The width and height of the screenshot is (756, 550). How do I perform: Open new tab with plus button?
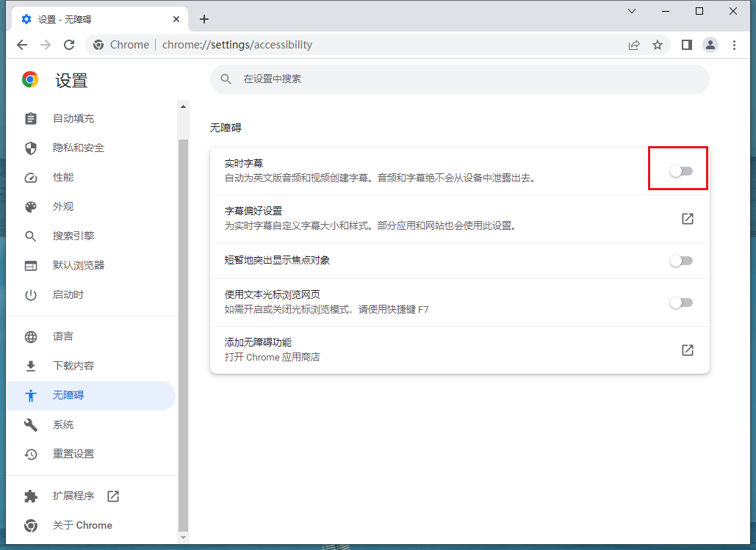(x=204, y=19)
